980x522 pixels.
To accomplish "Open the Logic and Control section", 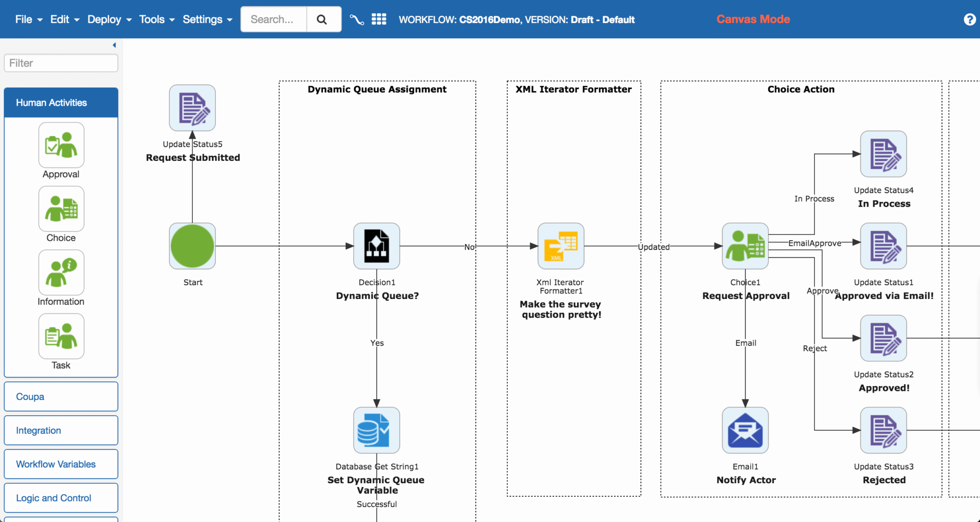I will [x=53, y=498].
